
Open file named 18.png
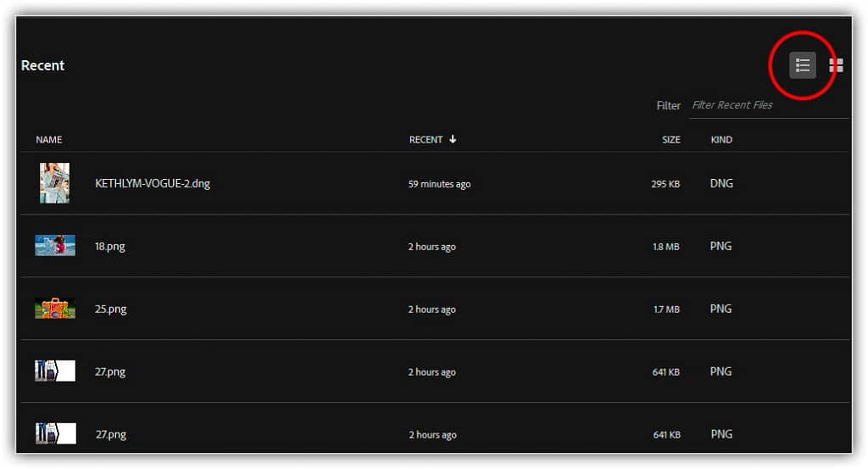[x=109, y=247]
